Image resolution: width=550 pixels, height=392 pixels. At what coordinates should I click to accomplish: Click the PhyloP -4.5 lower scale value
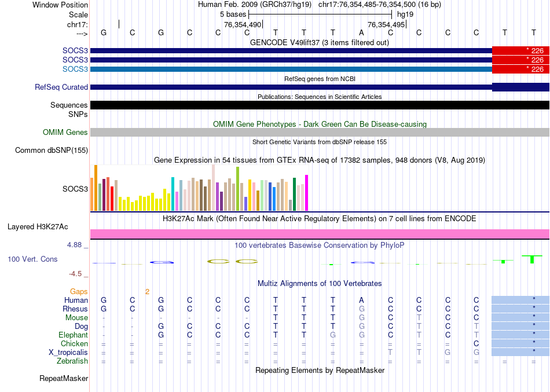coord(75,274)
